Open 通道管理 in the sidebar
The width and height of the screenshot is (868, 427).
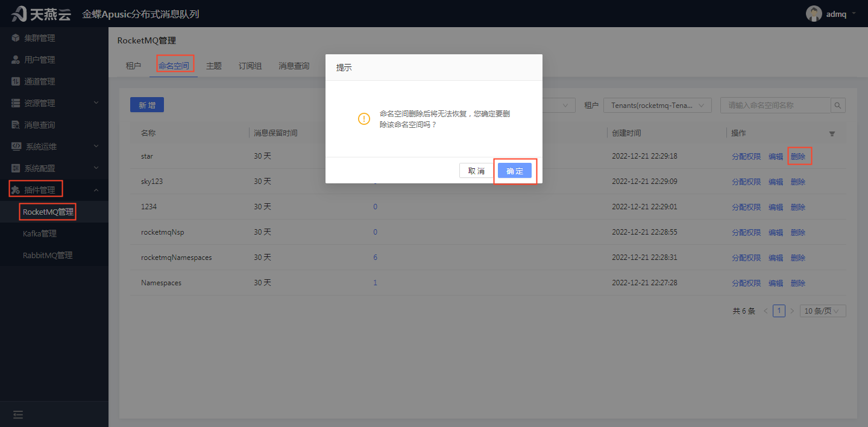pyautogui.click(x=39, y=81)
